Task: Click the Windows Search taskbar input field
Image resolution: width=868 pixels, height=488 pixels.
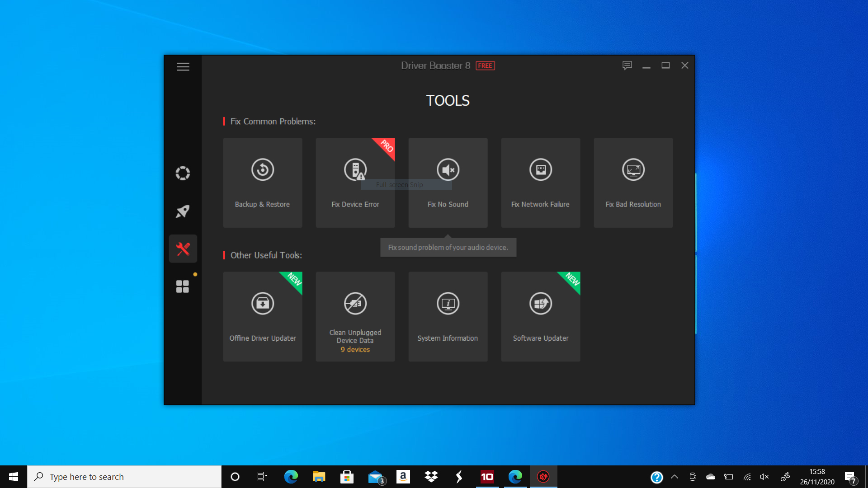Action: pyautogui.click(x=123, y=476)
